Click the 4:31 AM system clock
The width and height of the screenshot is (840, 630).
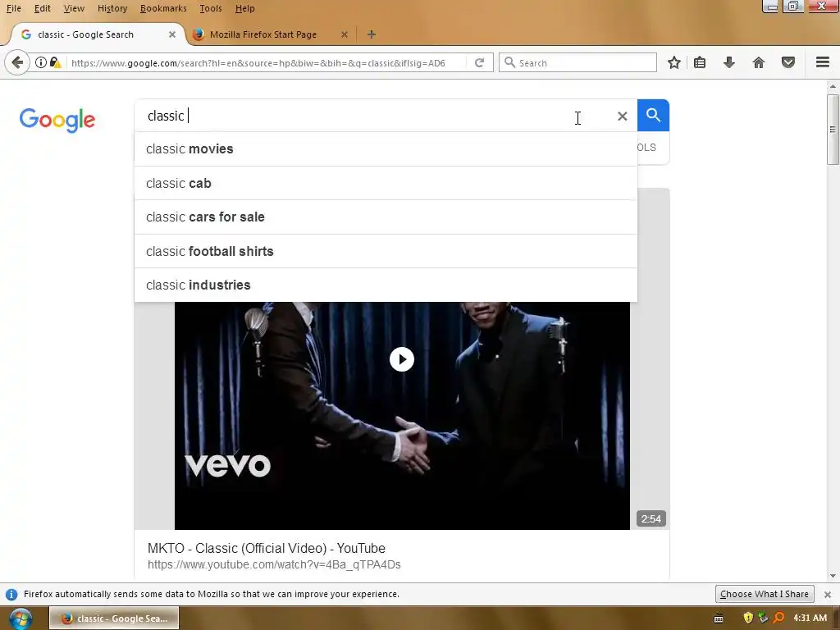[x=810, y=619]
